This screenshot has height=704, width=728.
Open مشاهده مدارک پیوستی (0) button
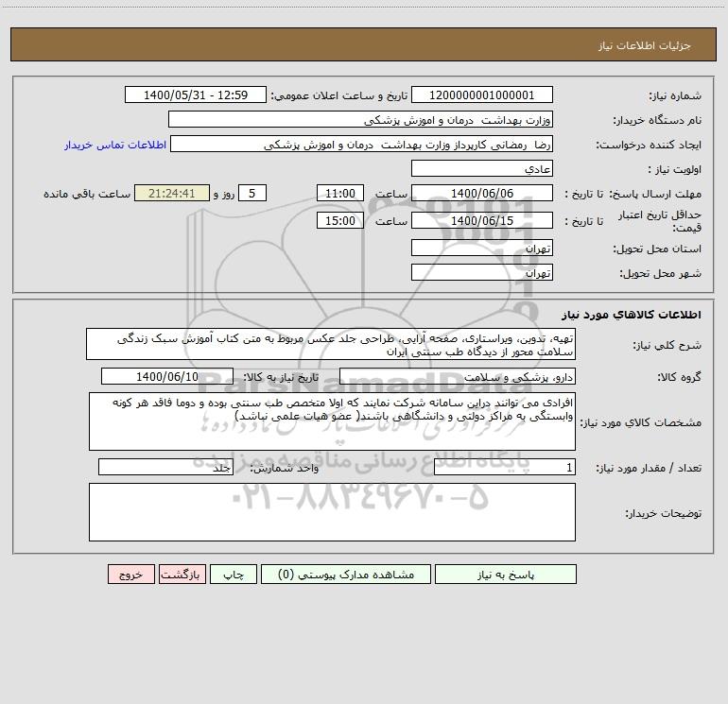coord(346,574)
